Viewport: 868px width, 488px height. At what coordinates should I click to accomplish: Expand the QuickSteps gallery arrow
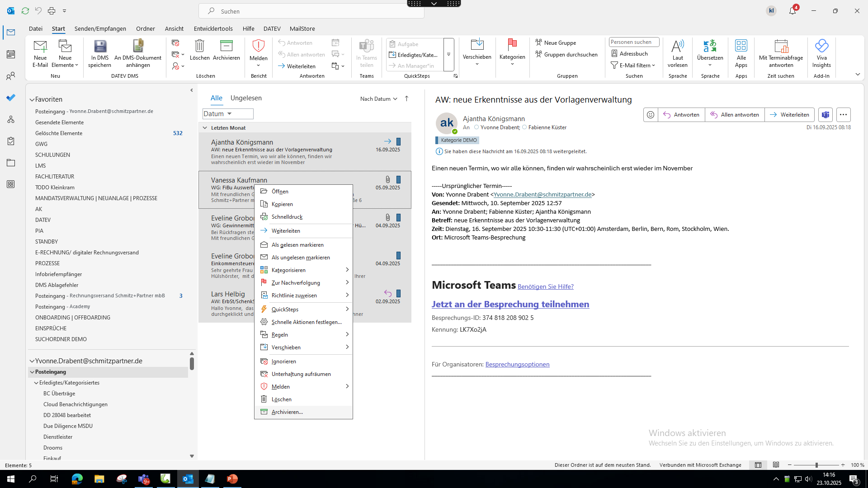(x=449, y=55)
